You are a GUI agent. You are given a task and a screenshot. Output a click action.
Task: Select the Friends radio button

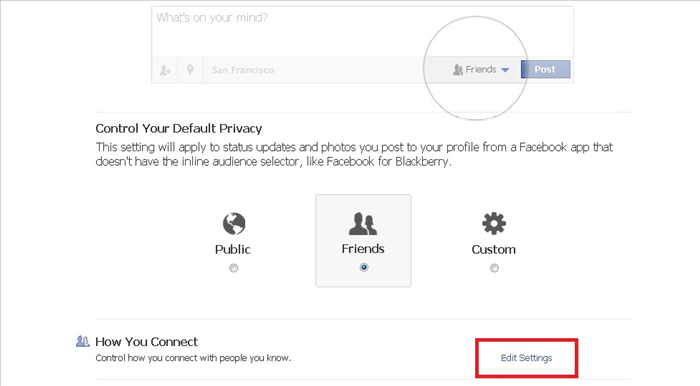click(364, 267)
